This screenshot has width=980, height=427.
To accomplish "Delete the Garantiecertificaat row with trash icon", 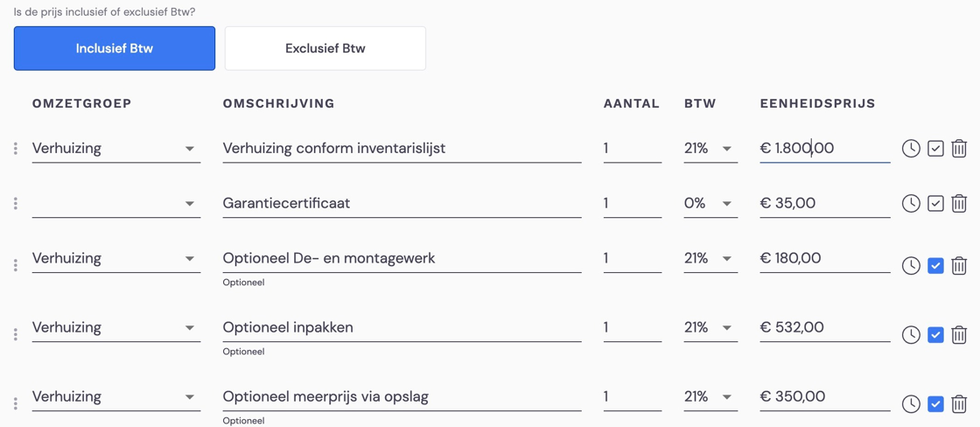I will [x=959, y=204].
